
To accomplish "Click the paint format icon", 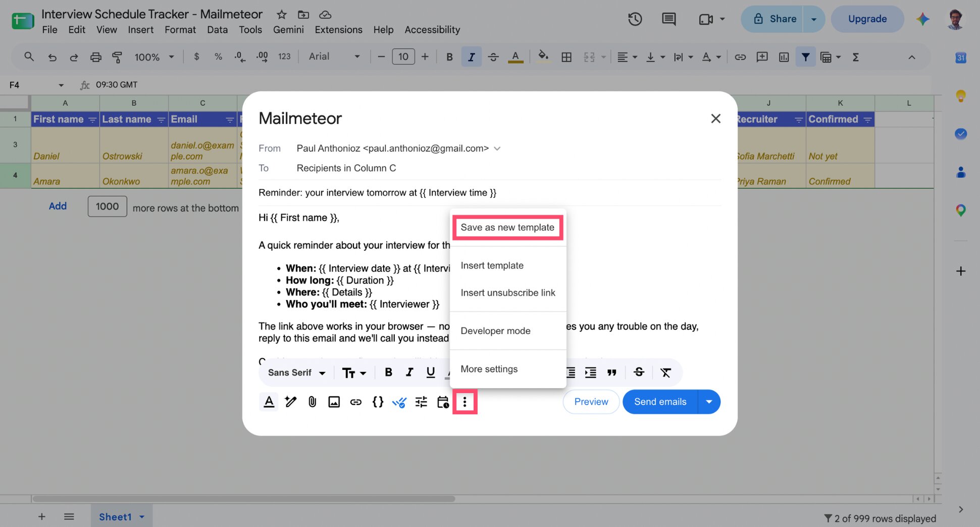I will click(x=117, y=57).
